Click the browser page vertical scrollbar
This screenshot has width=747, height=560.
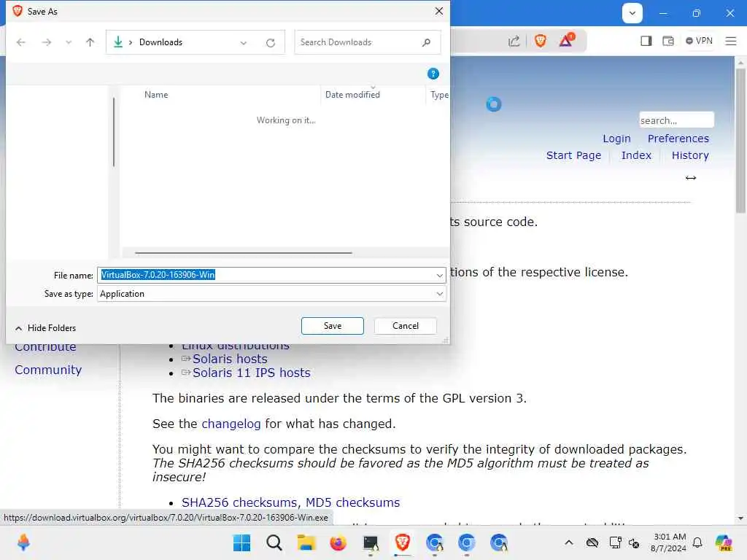(740, 141)
